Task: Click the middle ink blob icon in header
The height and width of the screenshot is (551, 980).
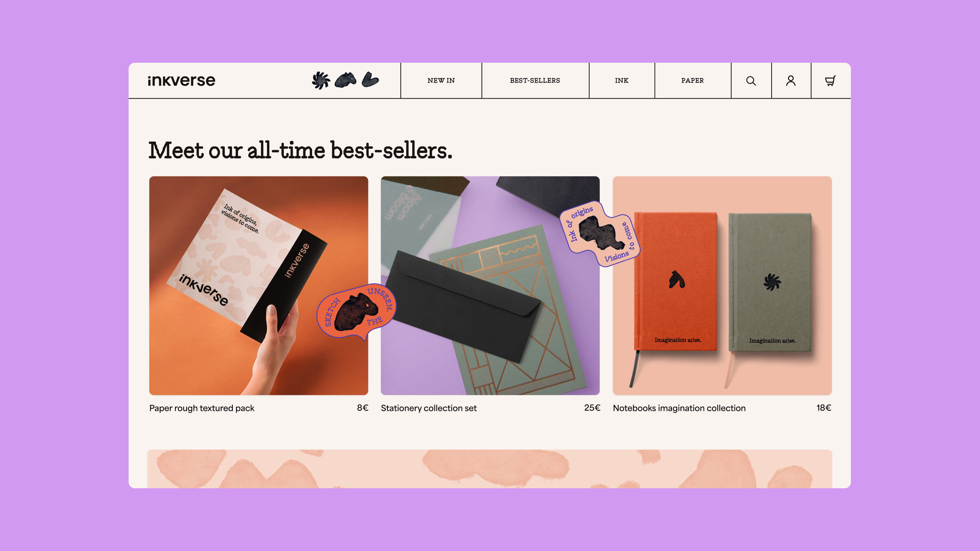Action: click(346, 80)
